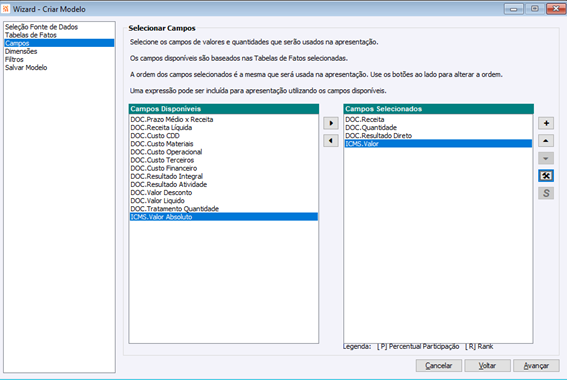Click the Cancelar button

pyautogui.click(x=439, y=366)
